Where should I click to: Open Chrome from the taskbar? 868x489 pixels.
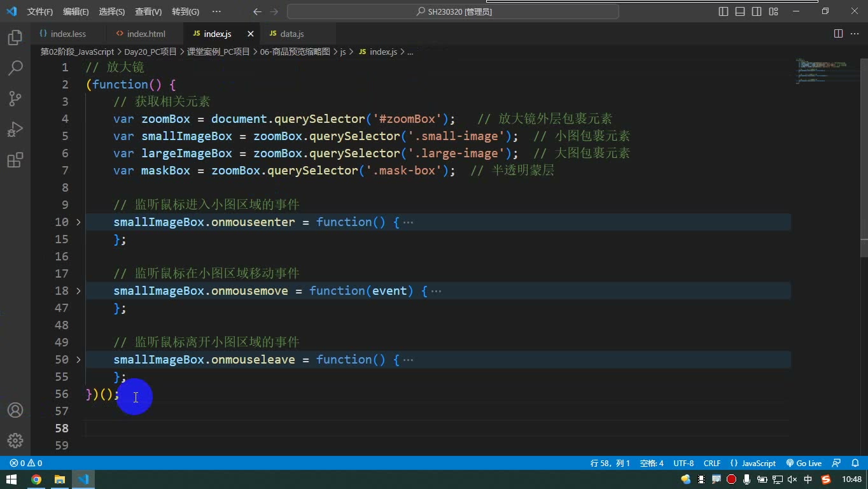point(36,479)
